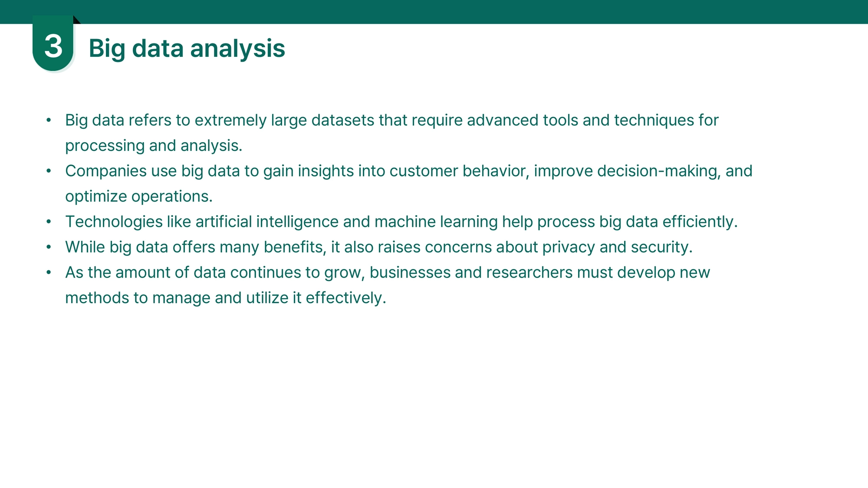Click the line starting "While big data offers"
868x488 pixels.
[x=379, y=247]
